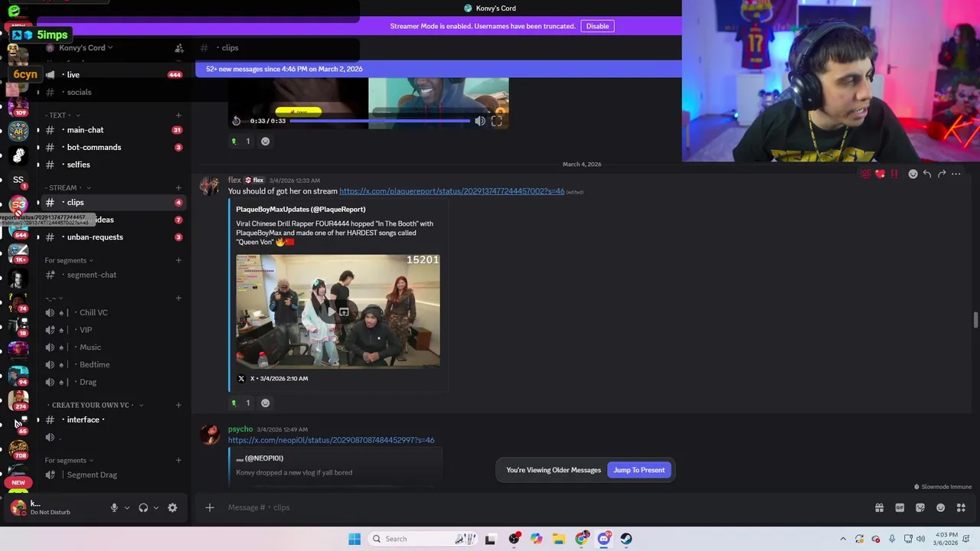
Task: Open the add reaction picker on flex's message
Action: point(913,174)
